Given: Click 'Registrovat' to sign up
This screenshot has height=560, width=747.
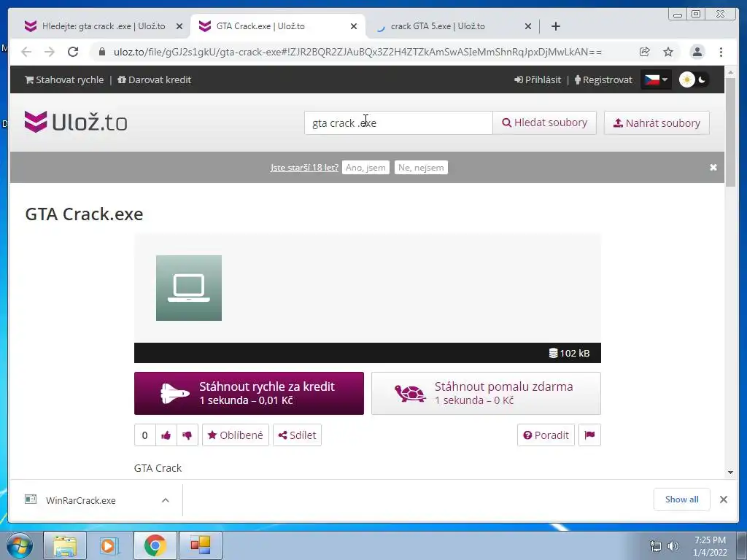Looking at the screenshot, I should pos(603,80).
